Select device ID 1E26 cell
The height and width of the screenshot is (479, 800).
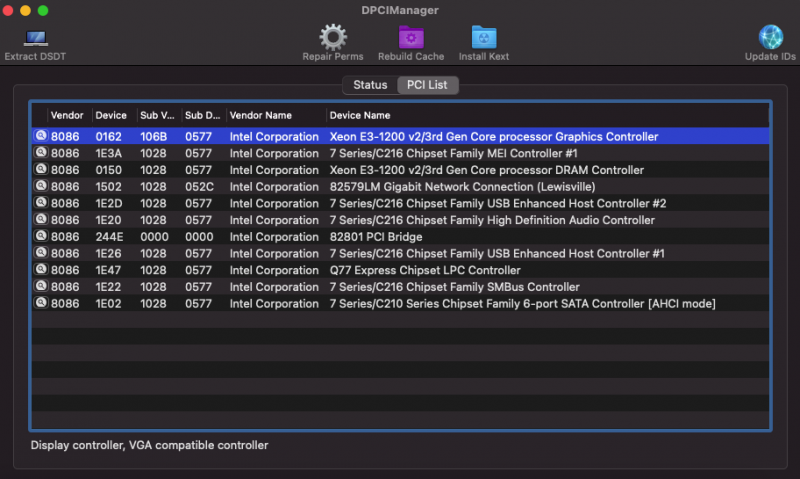click(108, 254)
